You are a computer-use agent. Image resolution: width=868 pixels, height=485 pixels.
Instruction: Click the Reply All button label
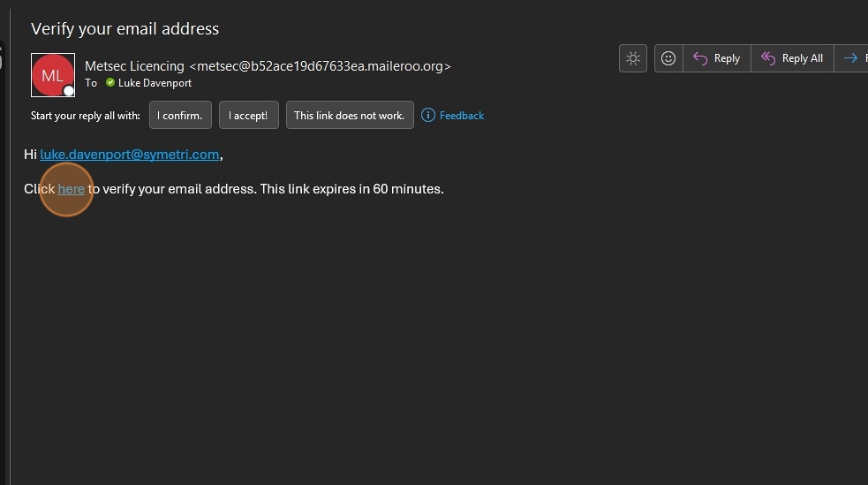coord(802,58)
